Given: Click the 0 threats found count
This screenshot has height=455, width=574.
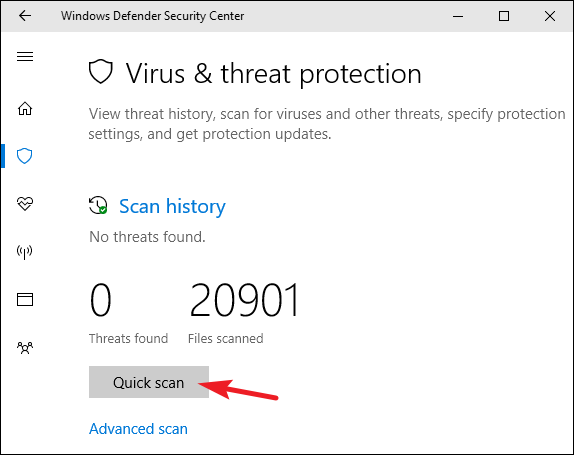Looking at the screenshot, I should (100, 300).
